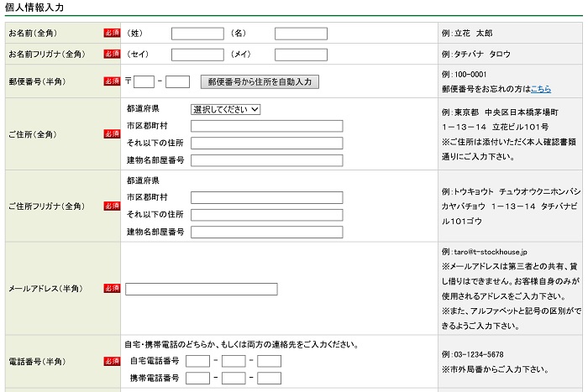This screenshot has height=392, width=588.
Task: Click the last 携帯電話番号 box
Action: pos(269,378)
